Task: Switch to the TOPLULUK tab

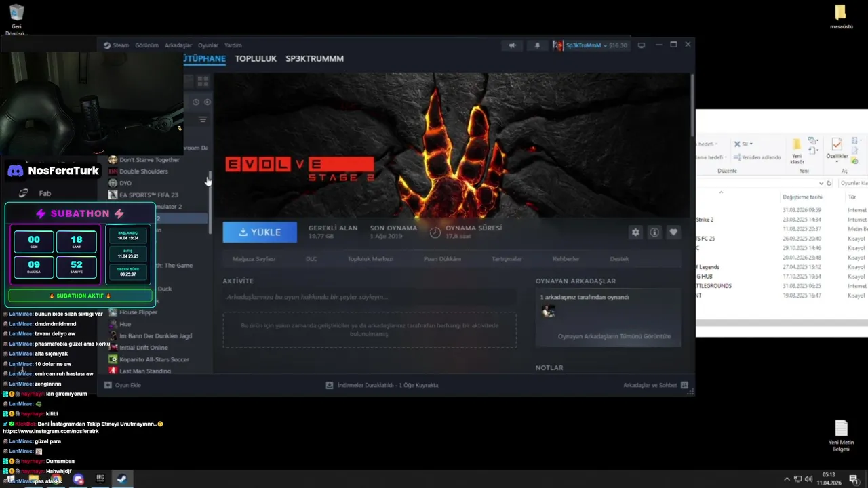Action: pos(256,59)
